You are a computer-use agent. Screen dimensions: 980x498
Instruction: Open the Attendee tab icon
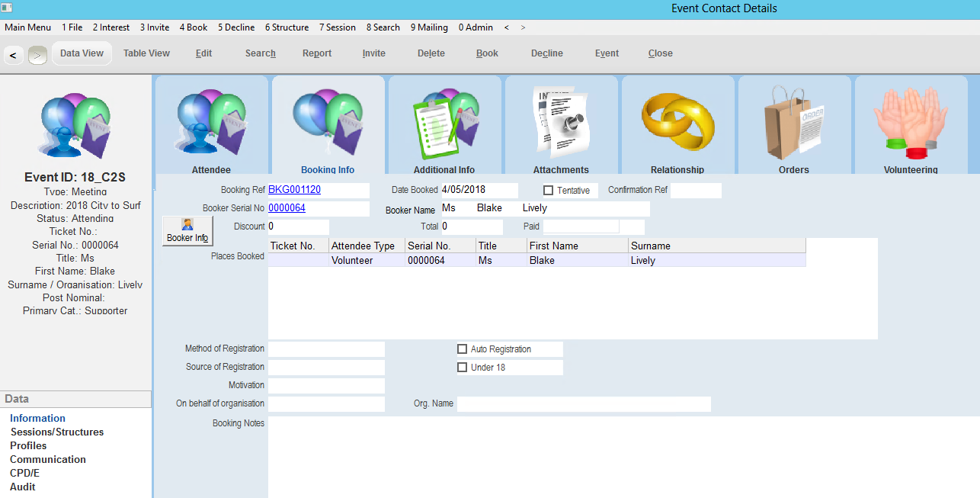pos(211,124)
